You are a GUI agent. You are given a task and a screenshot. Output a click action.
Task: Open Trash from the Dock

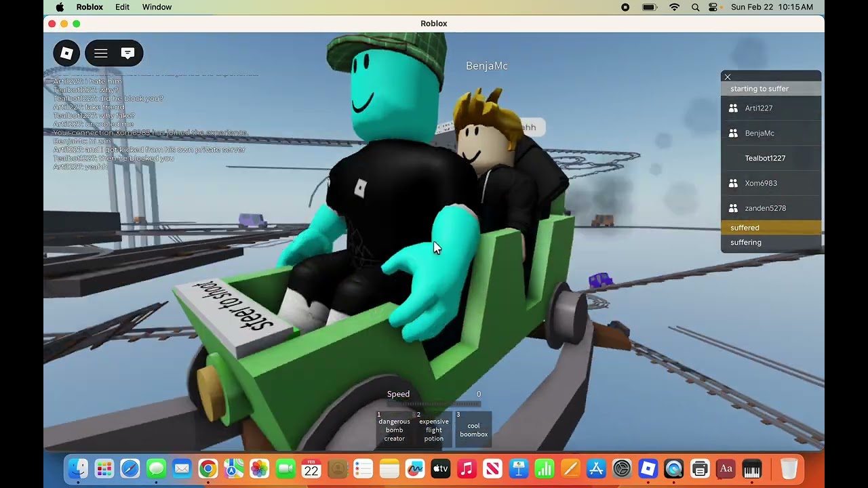tap(789, 468)
